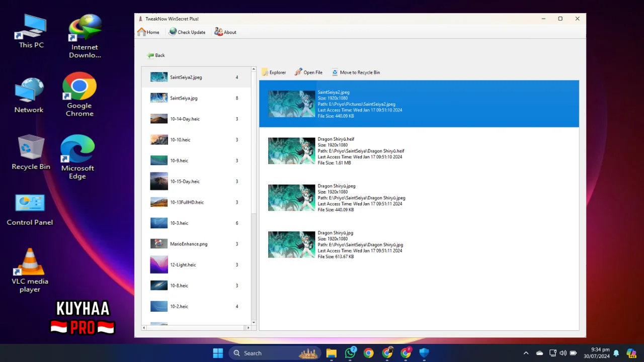Click the Windows Start button

[218, 353]
